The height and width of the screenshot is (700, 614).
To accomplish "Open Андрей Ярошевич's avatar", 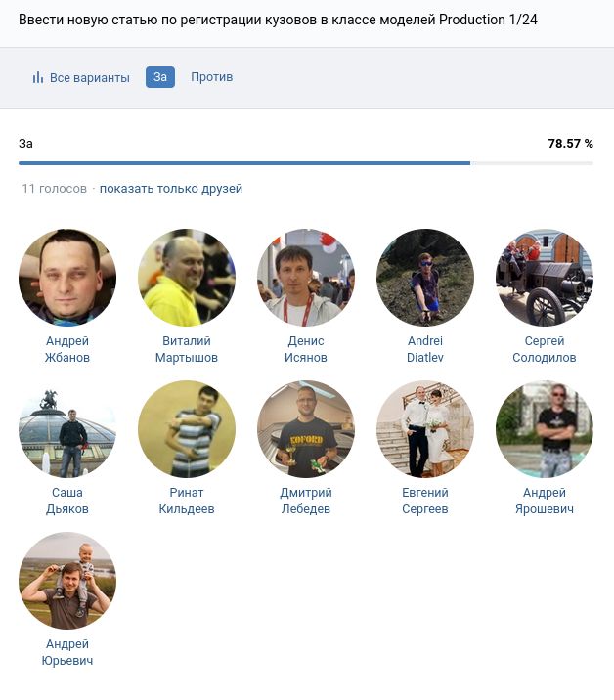I will 545,429.
